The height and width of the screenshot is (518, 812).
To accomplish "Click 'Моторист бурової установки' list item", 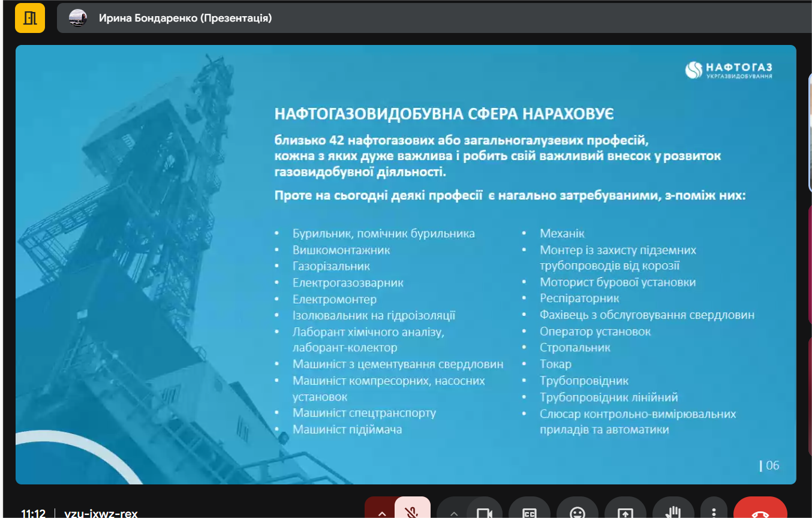I will pos(618,282).
